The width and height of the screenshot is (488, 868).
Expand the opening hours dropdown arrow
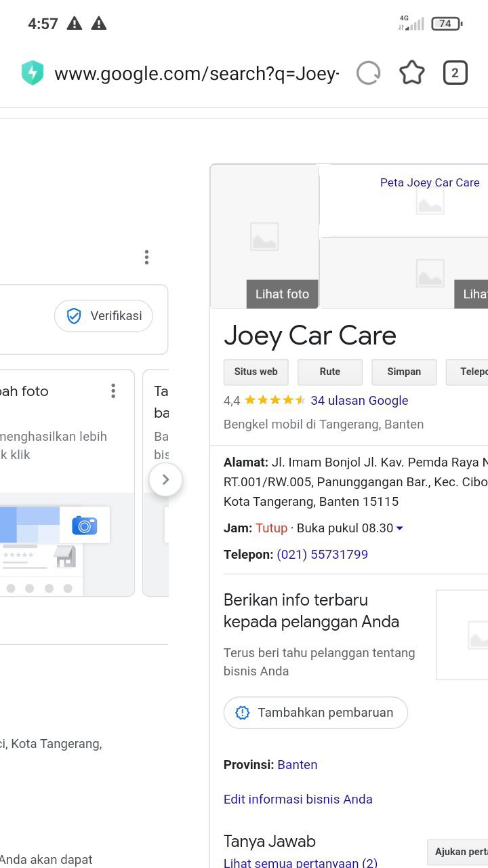pyautogui.click(x=400, y=528)
